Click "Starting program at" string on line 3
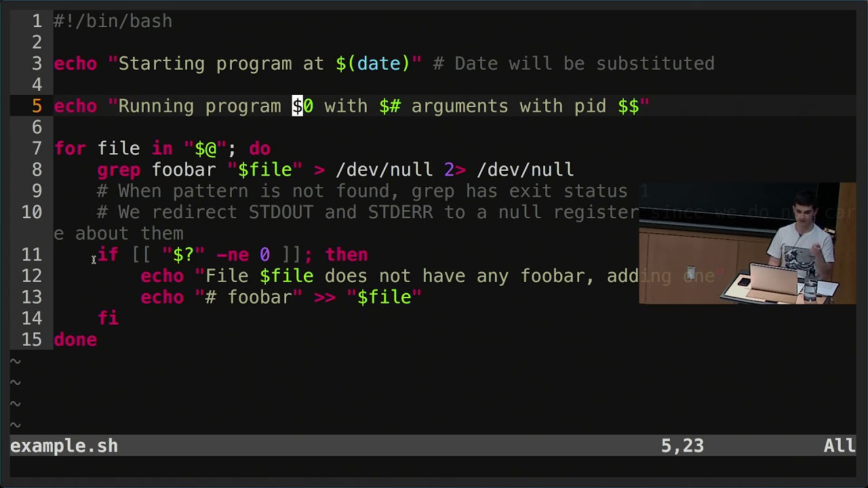 tap(221, 64)
